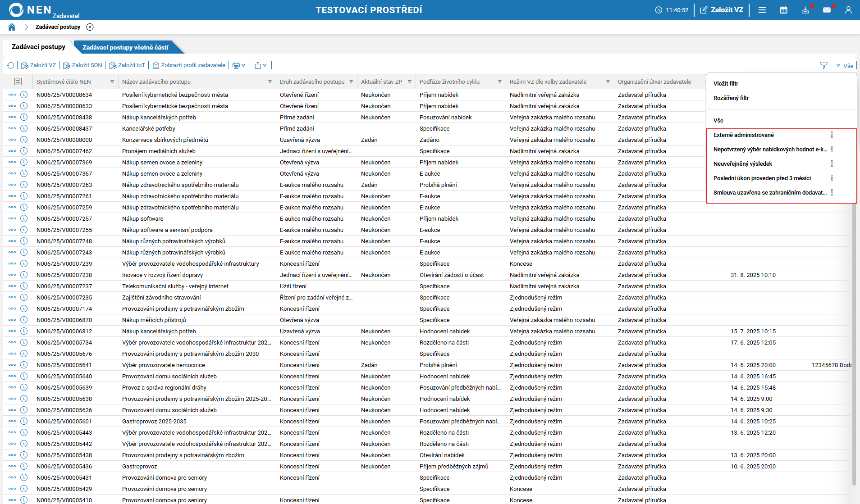The image size is (860, 504).
Task: Open options for the Externě administrované filter
Action: (832, 135)
